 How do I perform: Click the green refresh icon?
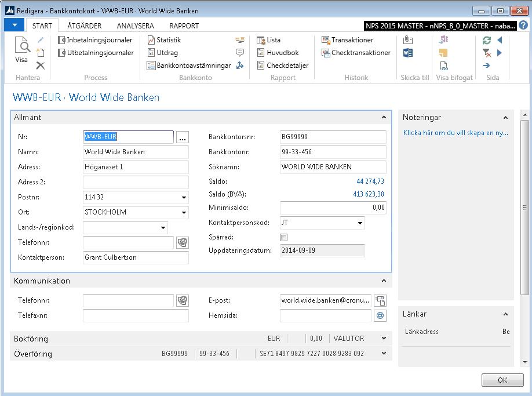487,40
